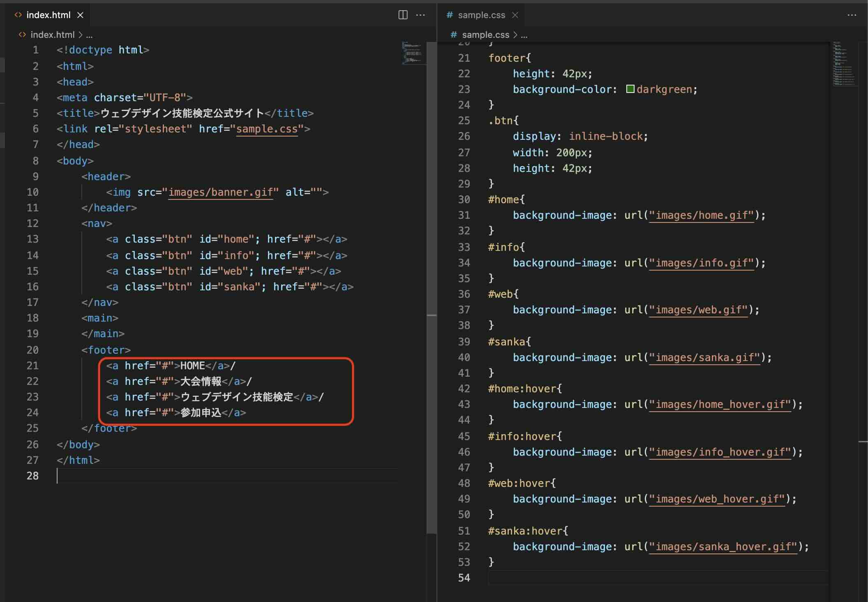Click images/web.gif url in sample.css

tap(699, 310)
